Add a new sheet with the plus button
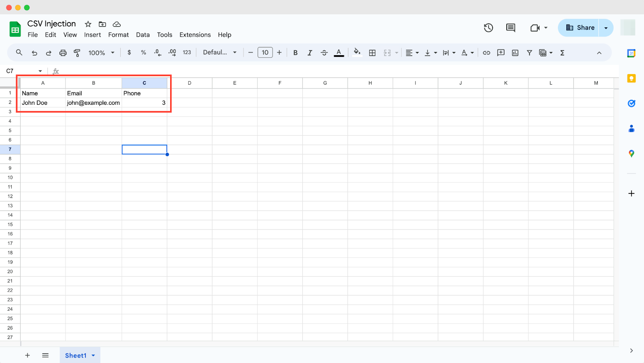Viewport: 644px width, 363px height. [27, 355]
